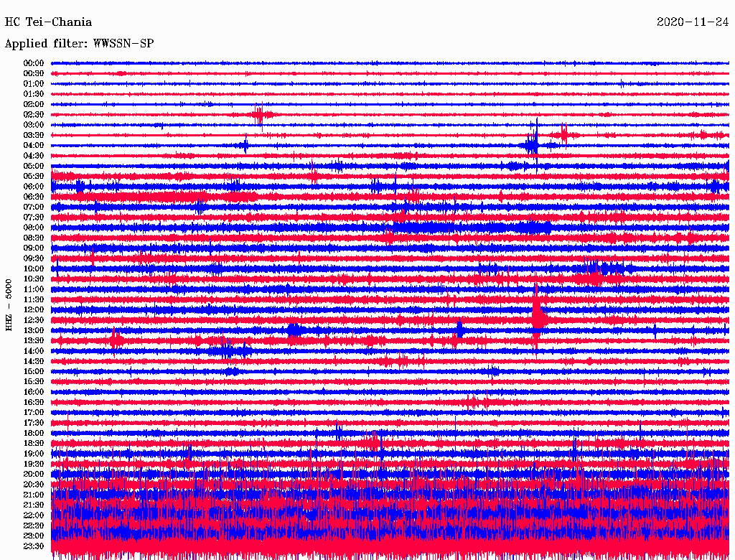Select the 07:00 time label
Viewport: 735px width, 560px height.
(x=34, y=207)
